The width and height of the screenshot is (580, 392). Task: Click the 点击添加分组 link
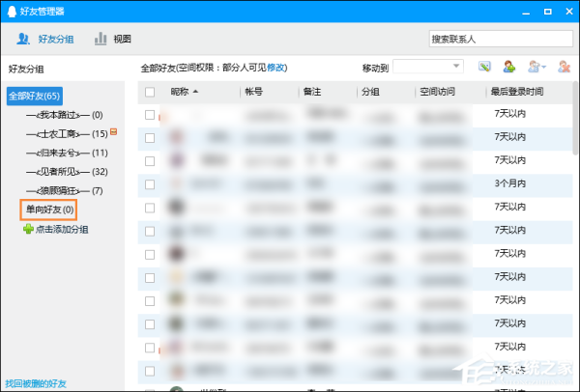click(62, 230)
